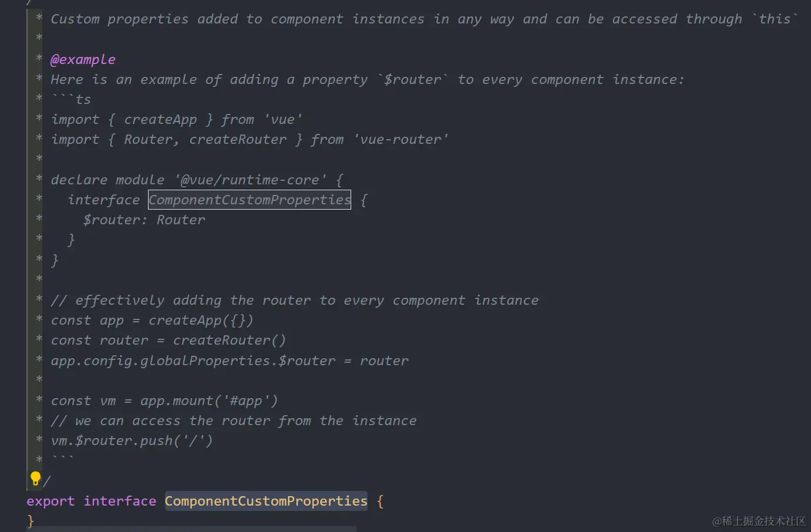
Task: Click the ```ts code fence marker
Action: coord(71,99)
